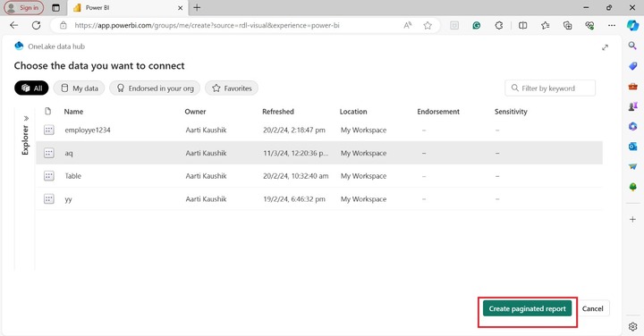Focus the Filter by keyword field

click(550, 88)
